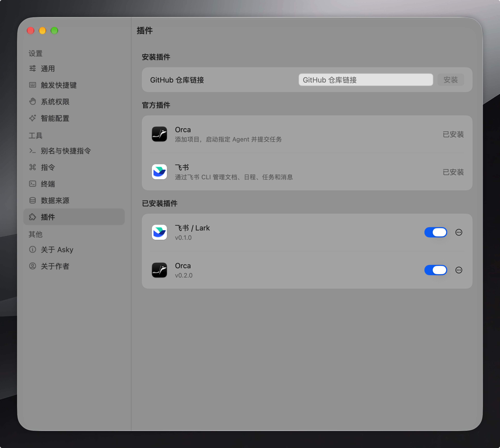500x448 pixels.
Task: Click the 别名与快捷指令 prompt icon
Action: (32, 151)
